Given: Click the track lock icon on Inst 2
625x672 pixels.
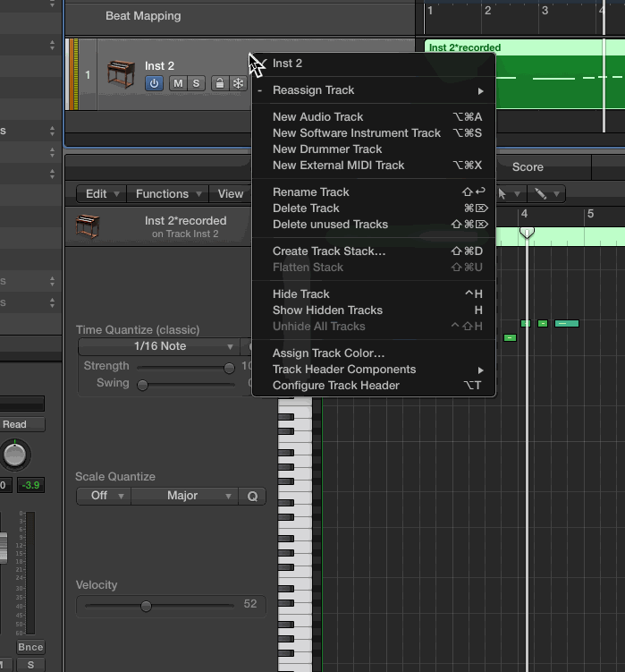Looking at the screenshot, I should (x=219, y=83).
